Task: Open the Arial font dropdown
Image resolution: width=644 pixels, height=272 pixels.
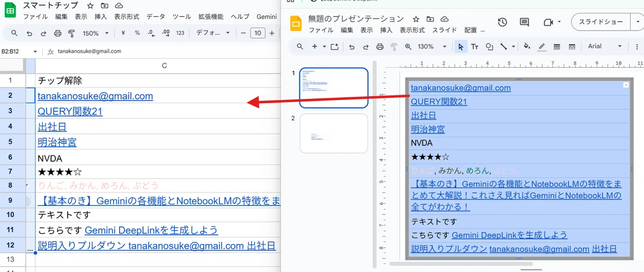Action: tap(605, 47)
